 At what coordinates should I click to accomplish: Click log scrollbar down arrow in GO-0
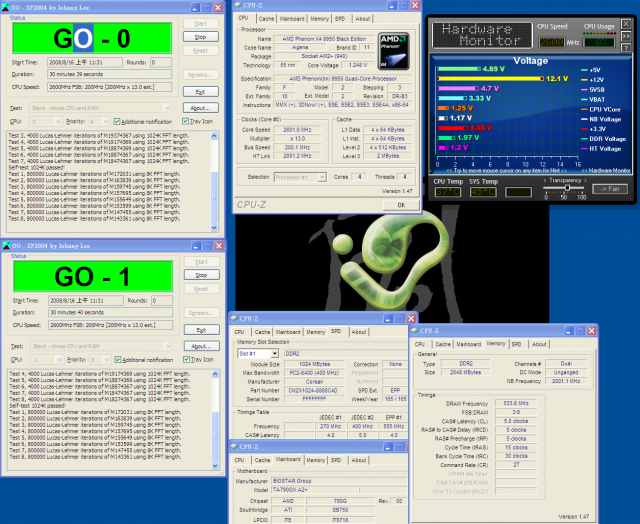[x=214, y=228]
